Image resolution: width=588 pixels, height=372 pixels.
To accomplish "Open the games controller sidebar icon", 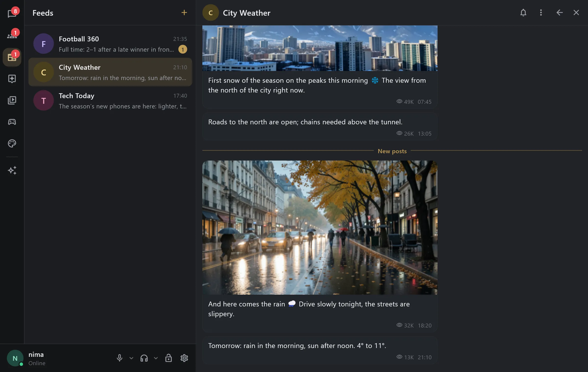I will pyautogui.click(x=12, y=122).
